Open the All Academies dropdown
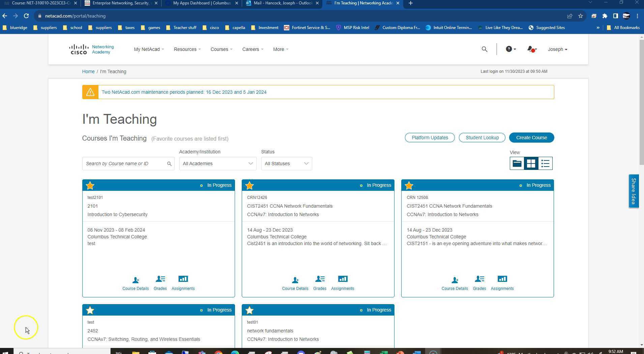The width and height of the screenshot is (644, 354). click(x=217, y=163)
